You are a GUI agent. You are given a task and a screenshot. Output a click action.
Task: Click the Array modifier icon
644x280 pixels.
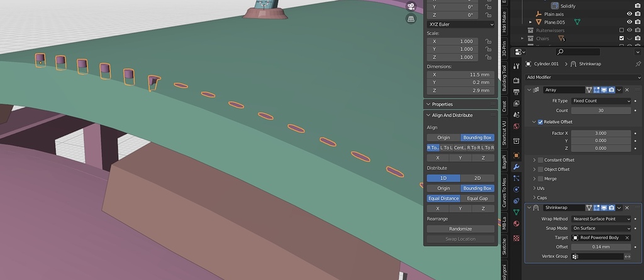tap(536, 90)
